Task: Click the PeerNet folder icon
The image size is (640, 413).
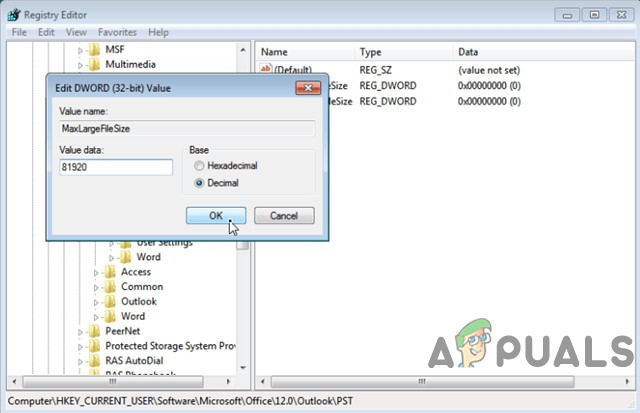Action: click(x=94, y=331)
